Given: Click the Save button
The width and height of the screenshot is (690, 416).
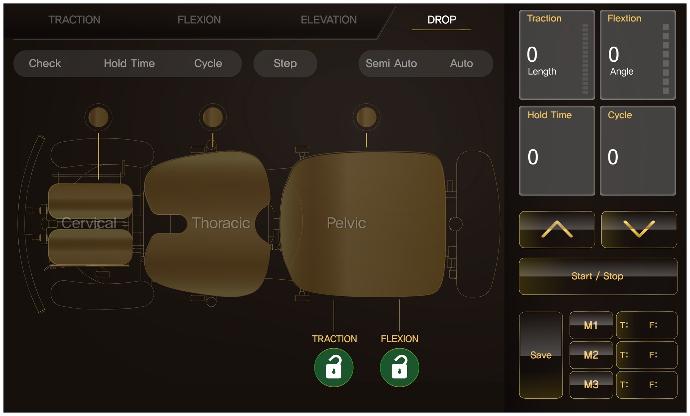Looking at the screenshot, I should pos(541,355).
